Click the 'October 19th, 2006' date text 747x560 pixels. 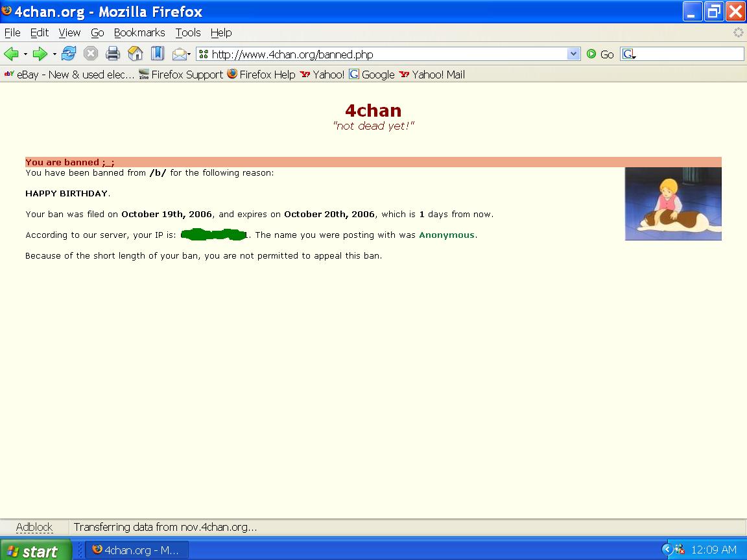click(x=167, y=215)
